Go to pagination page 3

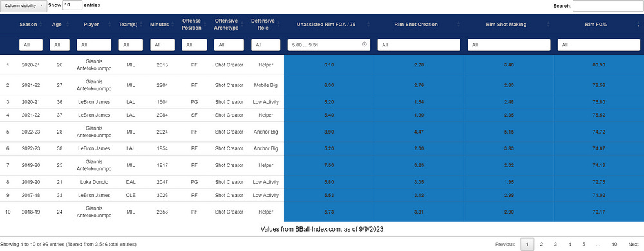(x=555, y=245)
